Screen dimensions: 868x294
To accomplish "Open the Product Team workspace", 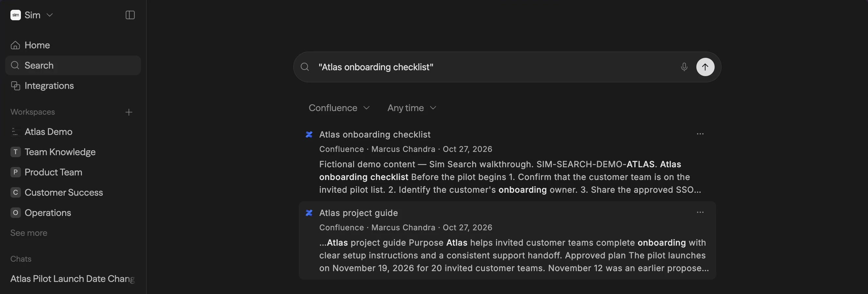I will [73, 172].
